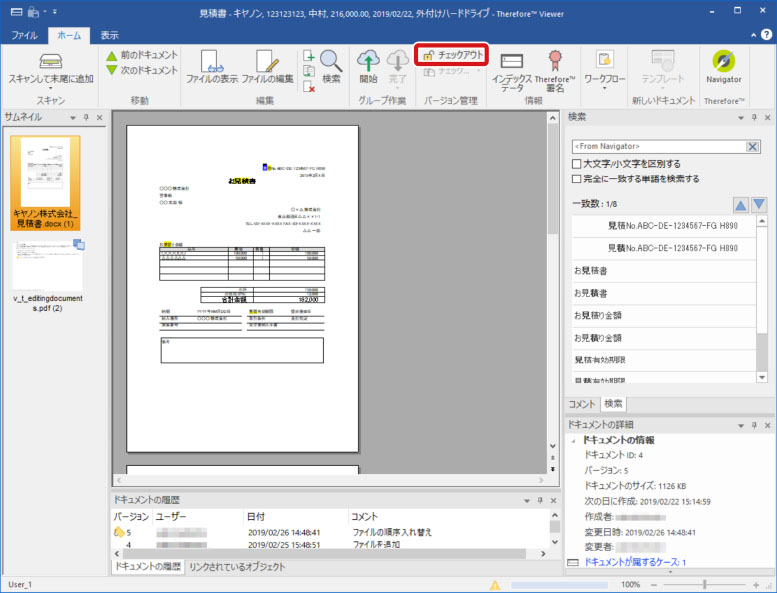
Task: Go to the next match with down arrow
Action: pos(759,205)
